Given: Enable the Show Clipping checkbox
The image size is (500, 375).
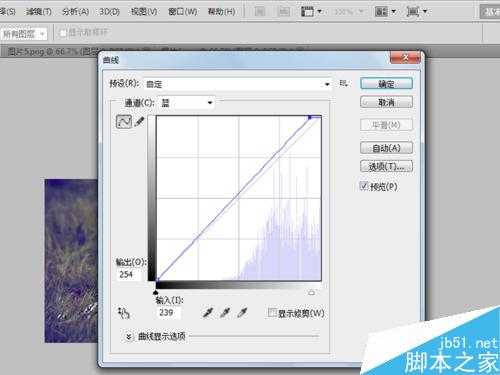Looking at the screenshot, I should click(272, 313).
